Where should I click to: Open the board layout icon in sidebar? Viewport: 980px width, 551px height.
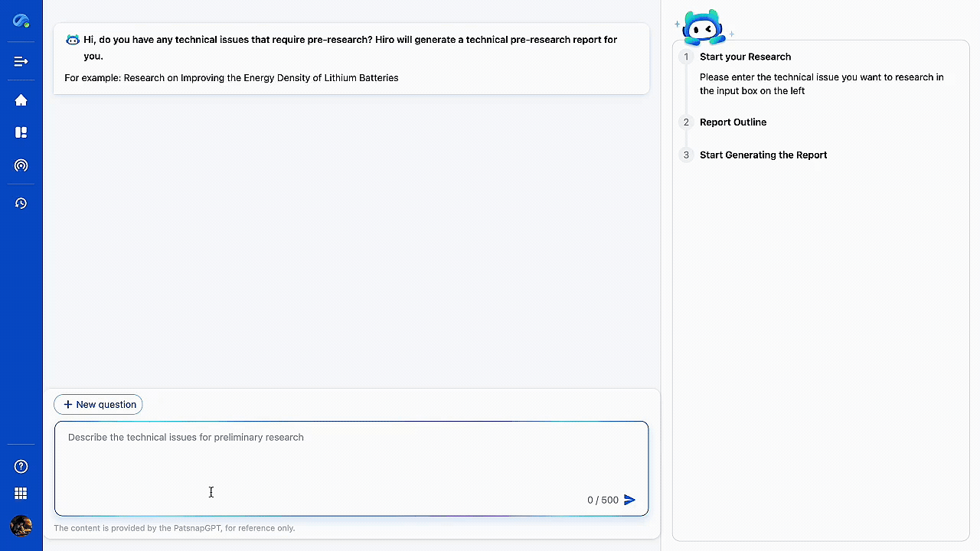pyautogui.click(x=21, y=132)
